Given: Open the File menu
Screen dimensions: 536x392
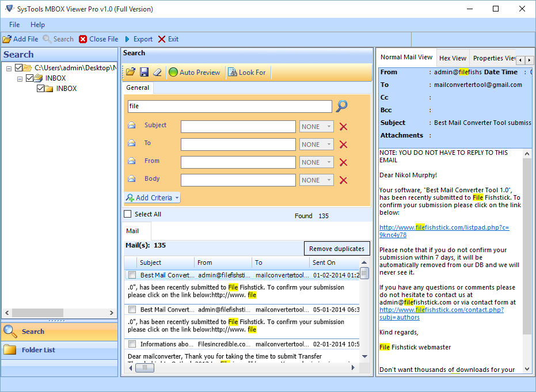Looking at the screenshot, I should [14, 25].
